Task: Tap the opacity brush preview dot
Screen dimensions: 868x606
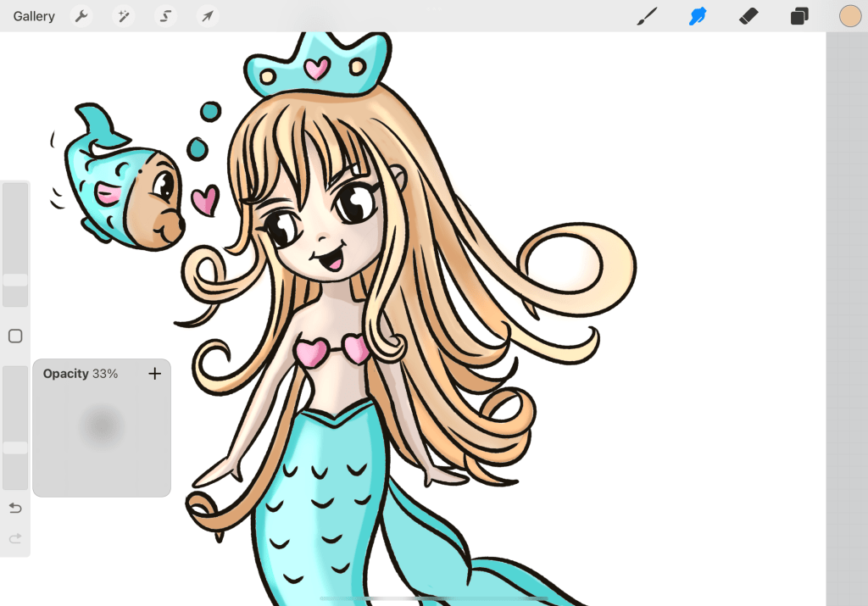Action: 102,428
